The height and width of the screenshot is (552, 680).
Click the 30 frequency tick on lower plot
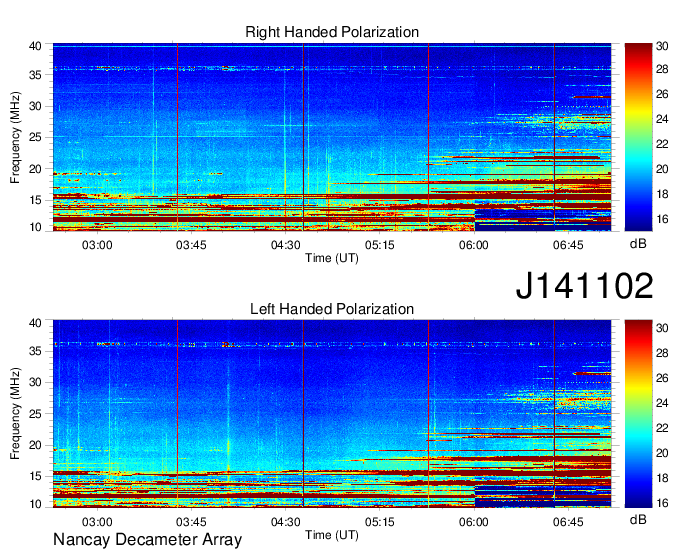pyautogui.click(x=35, y=382)
